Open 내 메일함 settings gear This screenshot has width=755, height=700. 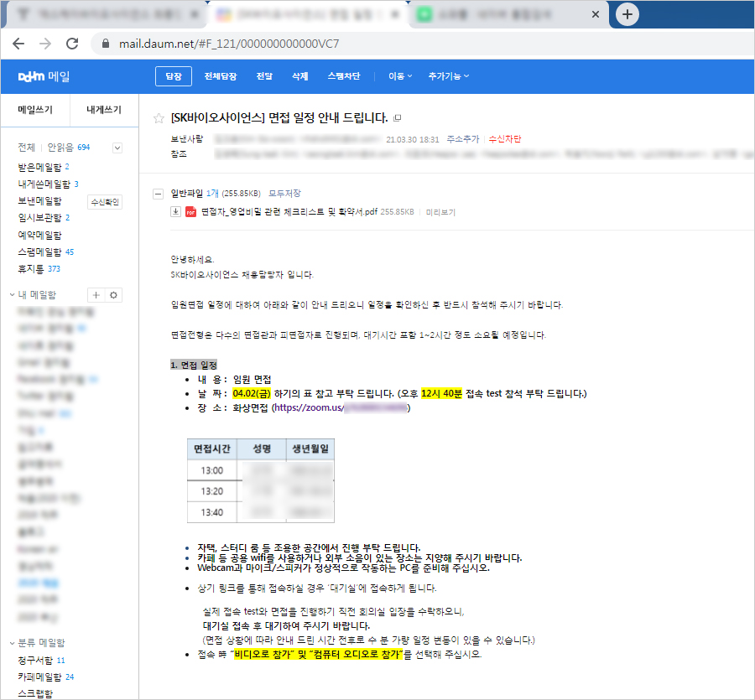pos(113,295)
